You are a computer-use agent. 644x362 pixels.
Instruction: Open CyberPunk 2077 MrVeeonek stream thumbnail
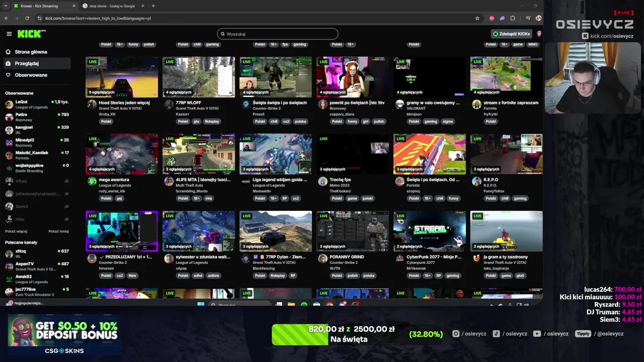pyautogui.click(x=430, y=231)
